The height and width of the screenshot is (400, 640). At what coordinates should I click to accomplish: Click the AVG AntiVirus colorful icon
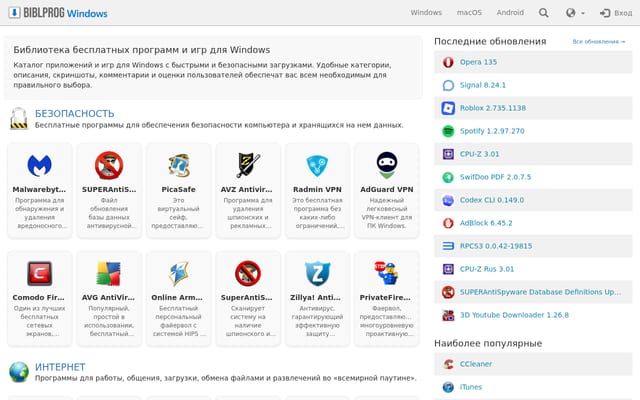point(109,273)
